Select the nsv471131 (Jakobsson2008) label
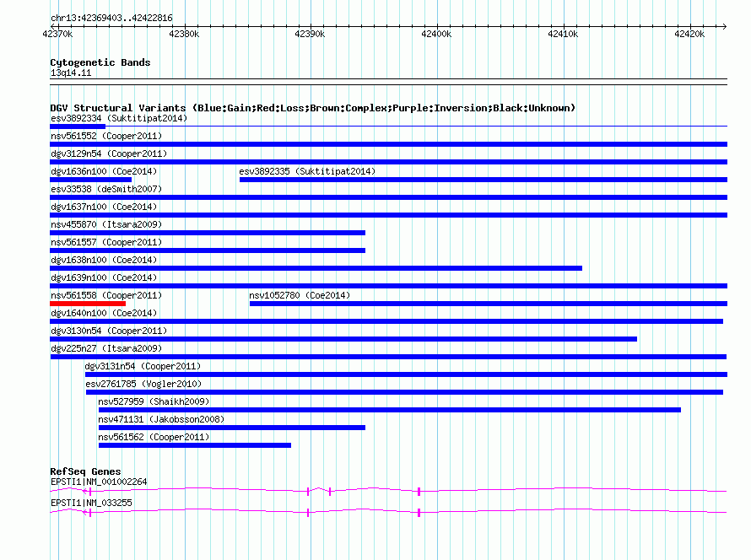 click(x=161, y=419)
